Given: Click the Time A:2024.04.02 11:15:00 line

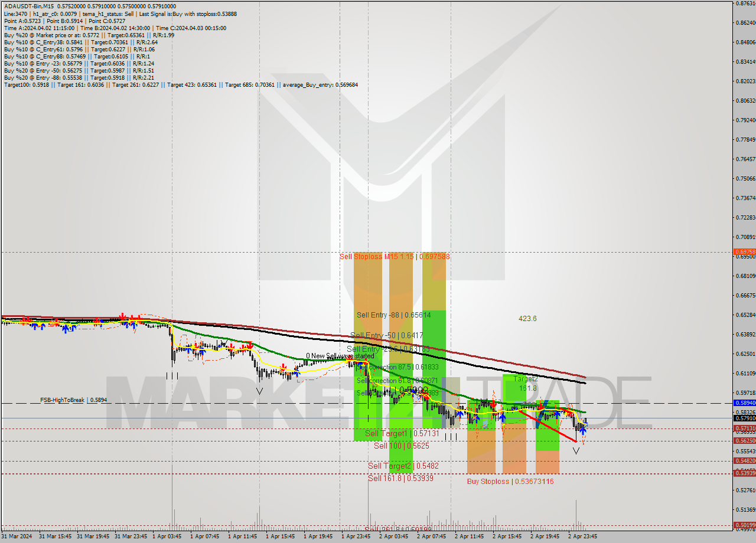Looking at the screenshot, I should pyautogui.click(x=115, y=28).
